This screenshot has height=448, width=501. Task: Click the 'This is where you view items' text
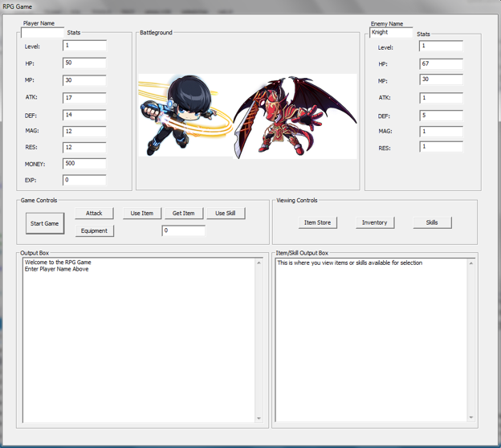click(350, 263)
